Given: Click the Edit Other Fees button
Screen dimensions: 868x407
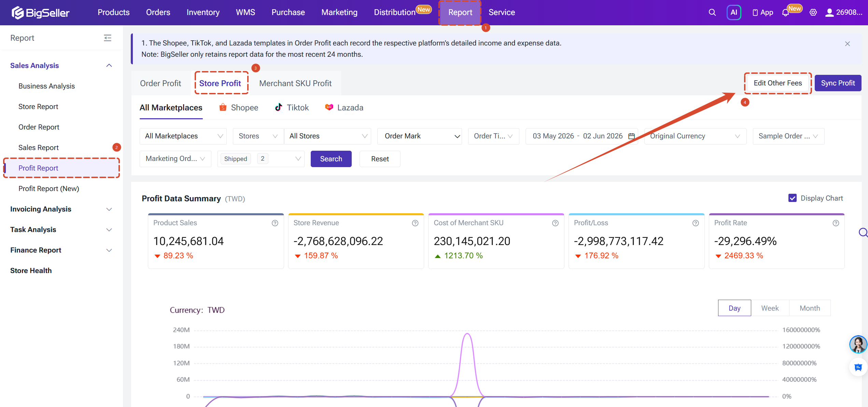Looking at the screenshot, I should (x=778, y=83).
